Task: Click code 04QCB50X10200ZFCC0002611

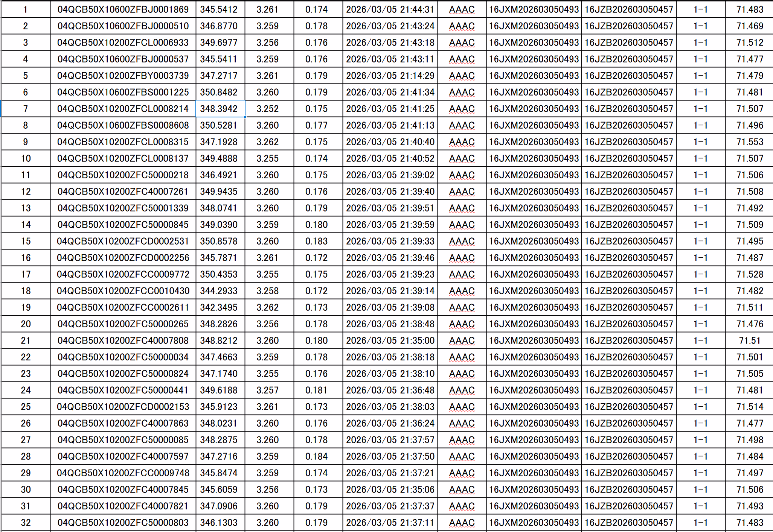Action: pyautogui.click(x=123, y=307)
